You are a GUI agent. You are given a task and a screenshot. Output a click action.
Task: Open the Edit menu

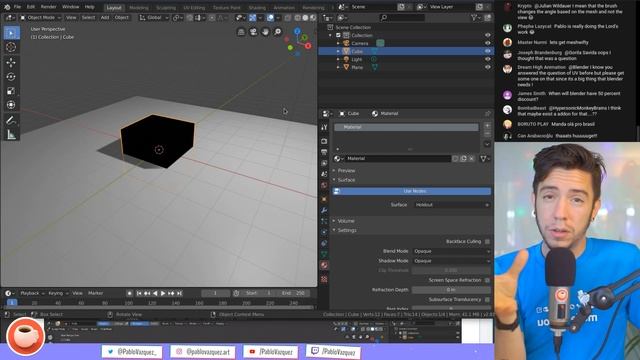(x=31, y=7)
